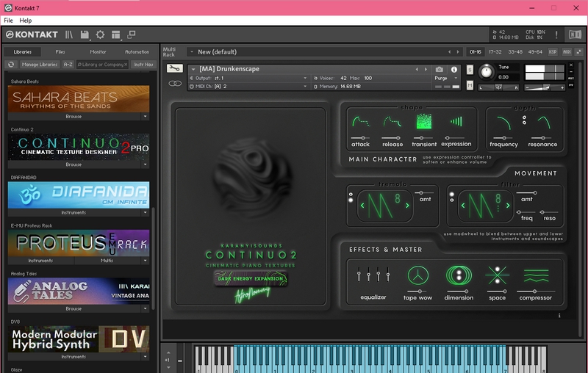Solo the Drunkenscape instrument with S button

tap(470, 69)
